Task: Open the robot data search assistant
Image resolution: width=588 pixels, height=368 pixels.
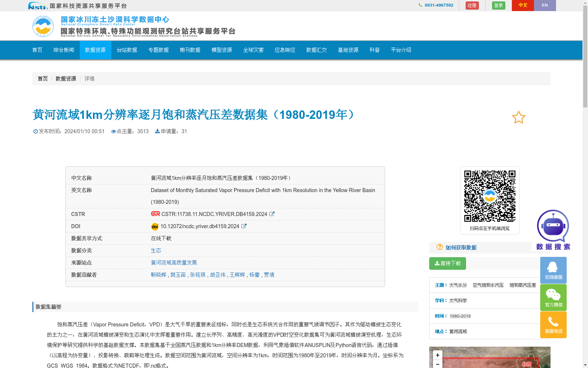Action: pyautogui.click(x=553, y=230)
